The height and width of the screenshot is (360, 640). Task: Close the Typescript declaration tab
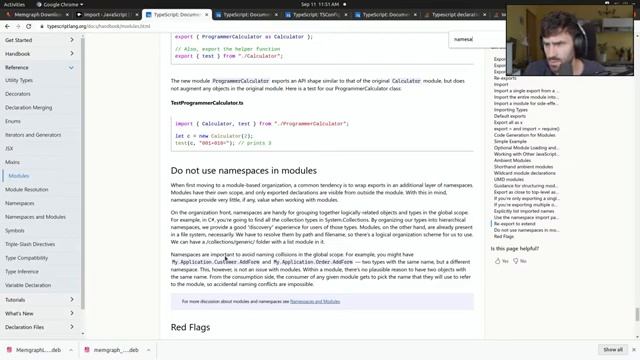[484, 15]
